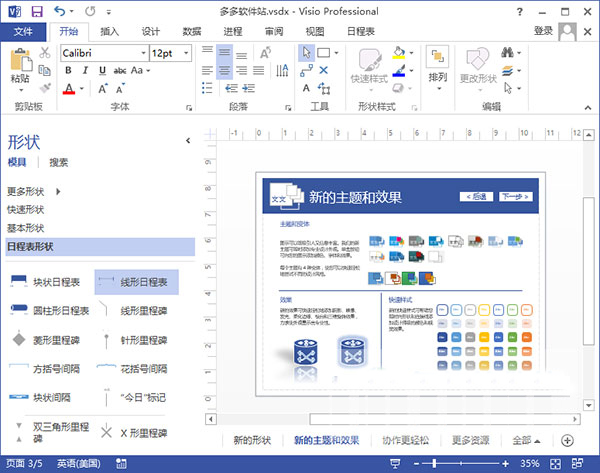Select the Text tool A
This screenshot has width=600, height=473.
tap(306, 88)
